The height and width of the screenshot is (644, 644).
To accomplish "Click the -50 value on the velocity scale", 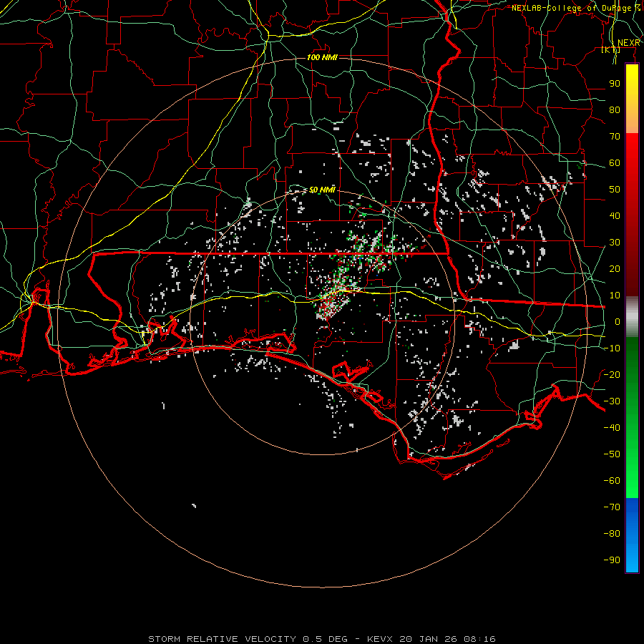I will tap(612, 454).
